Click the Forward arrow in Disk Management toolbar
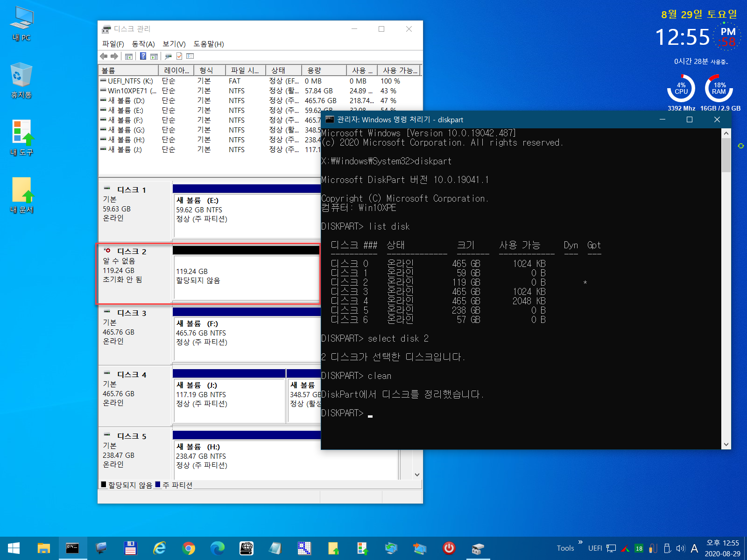The width and height of the screenshot is (747, 560). pyautogui.click(x=114, y=56)
